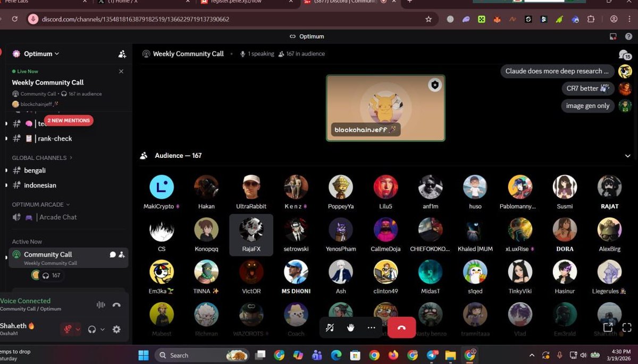Viewport: 638px width, 364px height.
Task: Click the moderator shield badge on blockchainjeff's tile
Action: 435,85
